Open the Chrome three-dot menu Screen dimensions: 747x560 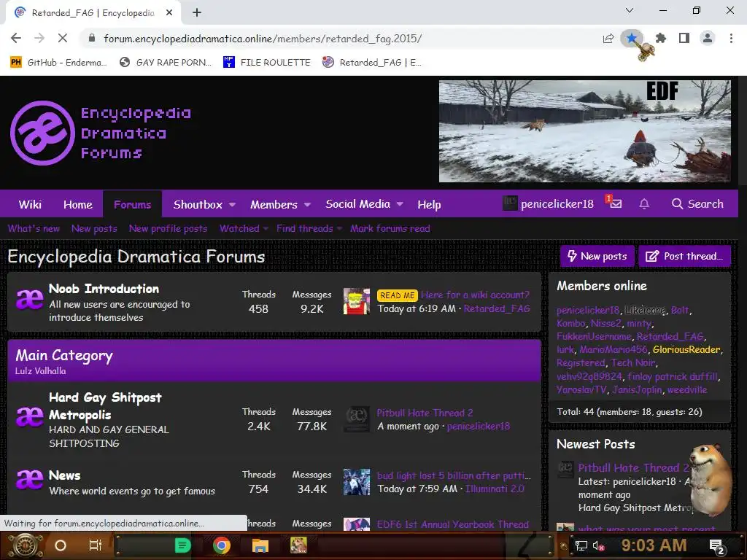(731, 38)
